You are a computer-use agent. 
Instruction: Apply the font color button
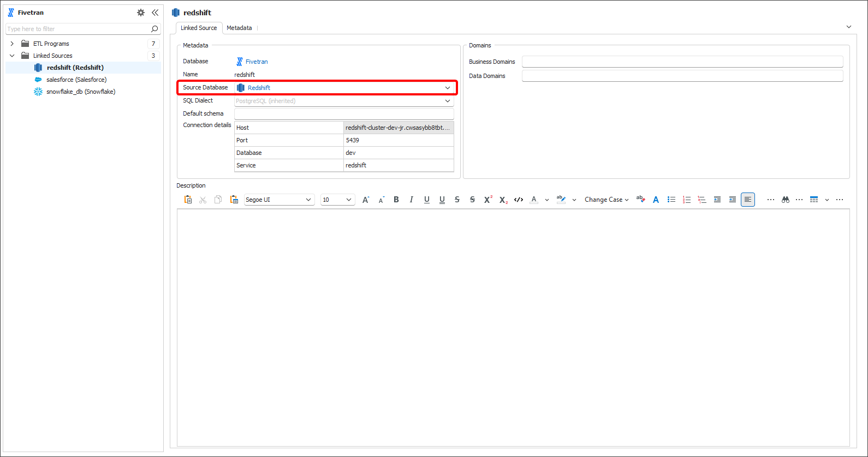[534, 200]
